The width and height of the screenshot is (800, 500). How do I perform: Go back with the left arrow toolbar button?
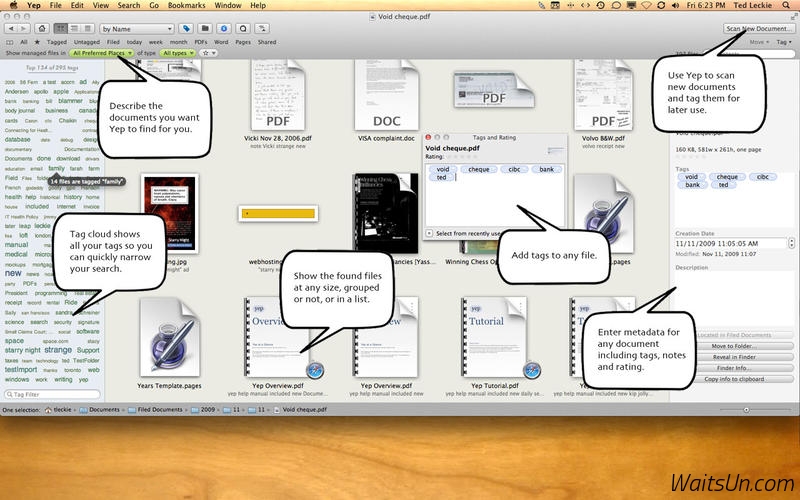pyautogui.click(x=11, y=29)
